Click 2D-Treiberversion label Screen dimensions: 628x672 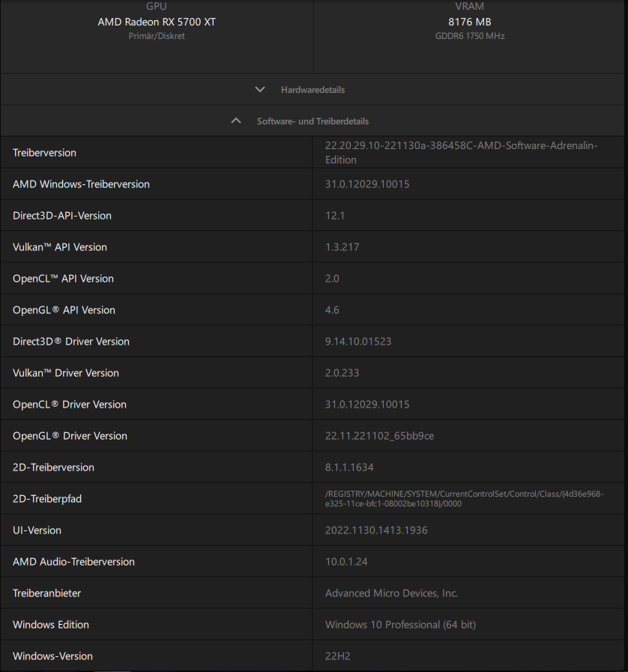pos(54,467)
